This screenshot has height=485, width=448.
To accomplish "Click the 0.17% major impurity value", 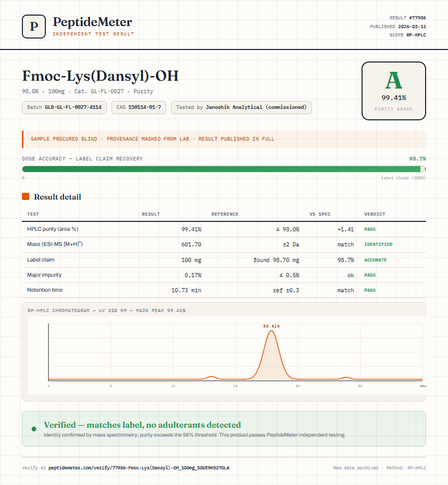I will pos(193,275).
